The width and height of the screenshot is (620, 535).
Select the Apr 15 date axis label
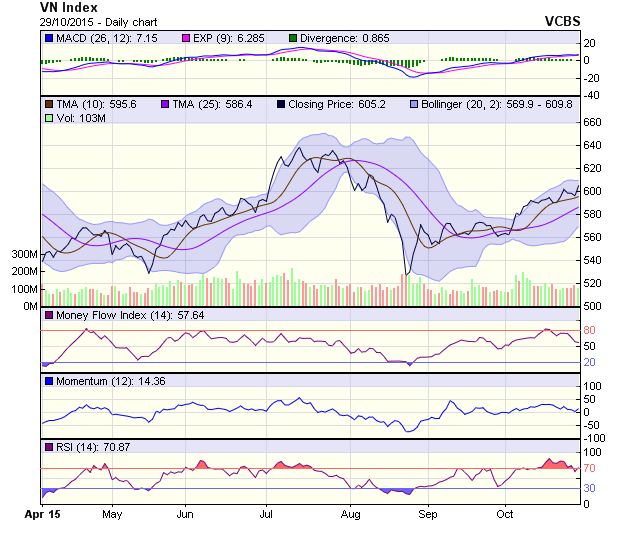tap(42, 515)
